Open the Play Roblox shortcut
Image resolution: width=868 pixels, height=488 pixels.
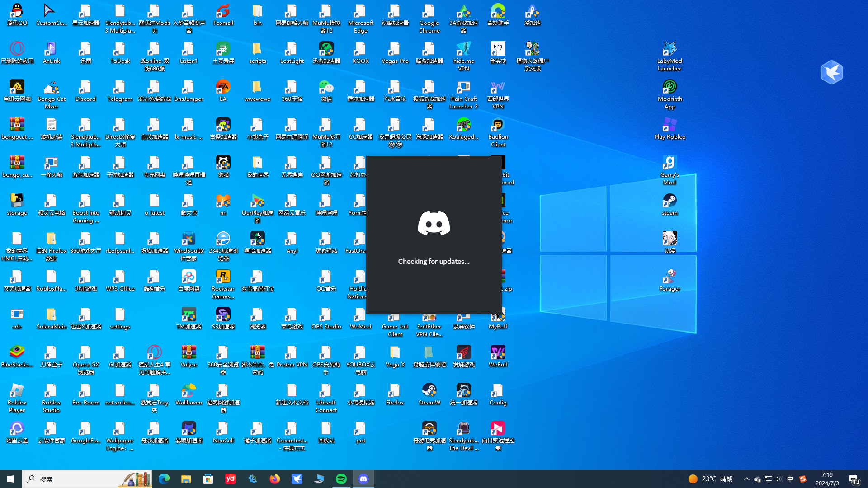(x=670, y=128)
